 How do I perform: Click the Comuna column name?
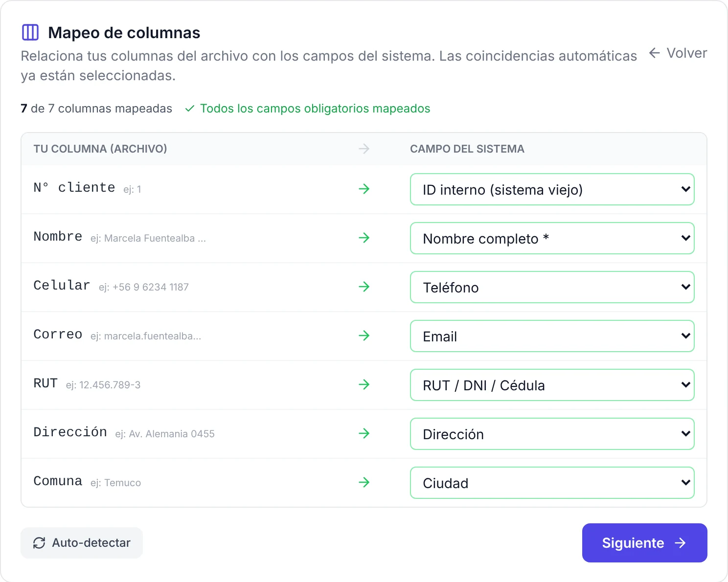tap(58, 481)
